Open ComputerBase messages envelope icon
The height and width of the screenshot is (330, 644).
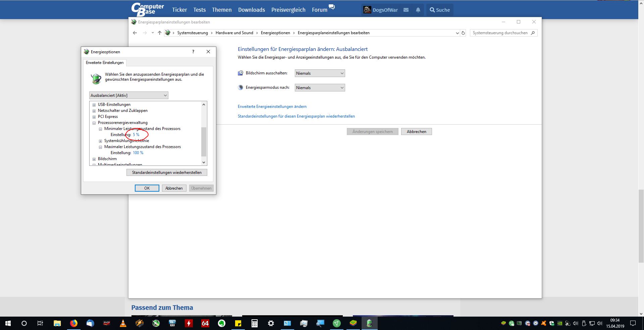point(406,10)
